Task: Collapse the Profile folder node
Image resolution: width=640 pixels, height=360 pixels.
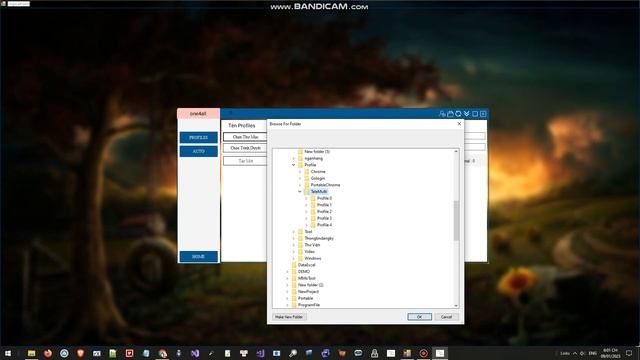Action: 293,165
